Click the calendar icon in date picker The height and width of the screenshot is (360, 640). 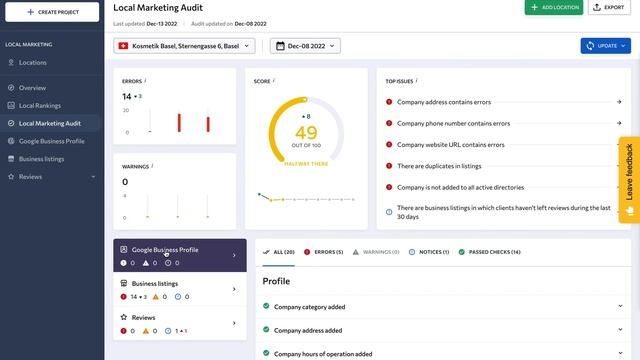pos(280,46)
